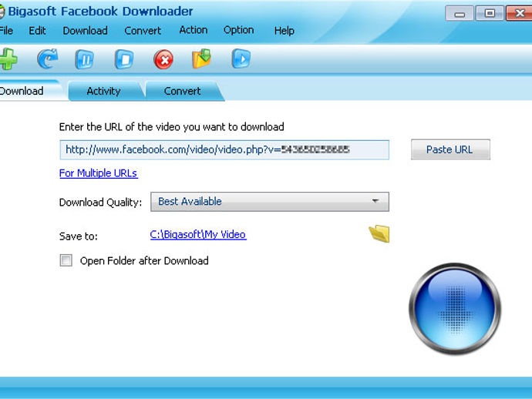This screenshot has width=532, height=399.
Task: Pause the download using the toolbar icon
Action: [x=85, y=59]
